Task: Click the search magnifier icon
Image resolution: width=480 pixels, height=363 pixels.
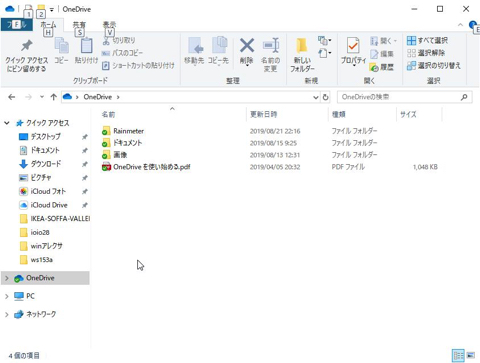Action: click(464, 97)
